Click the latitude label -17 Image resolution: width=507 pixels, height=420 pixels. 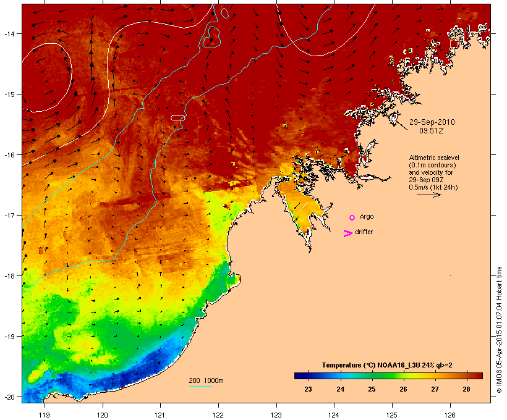coord(9,215)
